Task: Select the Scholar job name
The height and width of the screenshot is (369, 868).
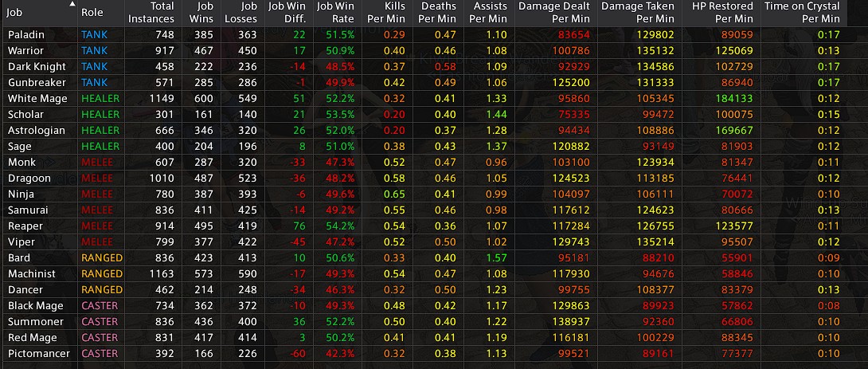Action: (x=25, y=114)
